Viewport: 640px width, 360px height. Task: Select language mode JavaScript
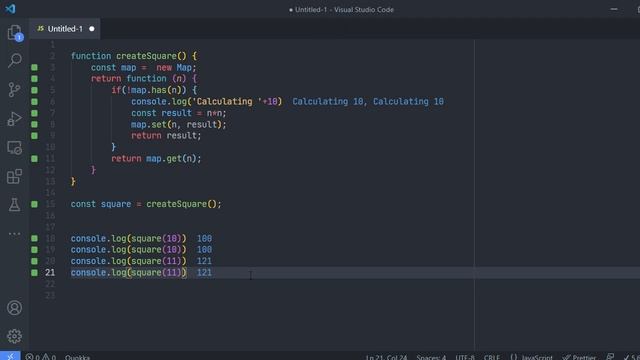coord(531,357)
